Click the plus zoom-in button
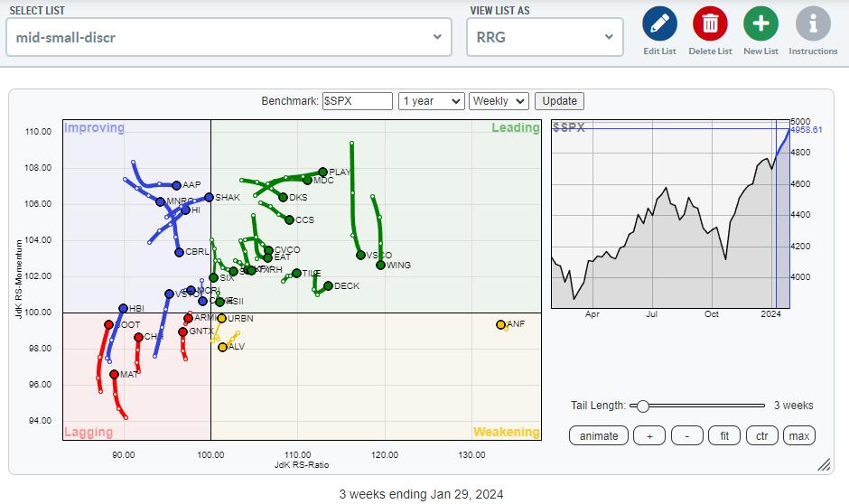The height and width of the screenshot is (504, 849). coord(648,435)
